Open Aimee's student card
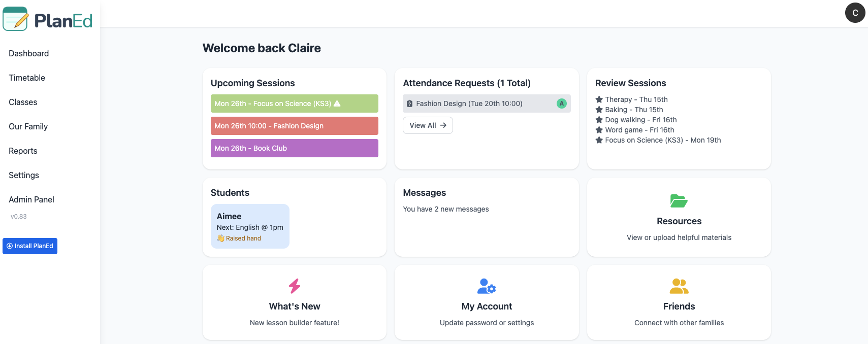The height and width of the screenshot is (344, 868). point(250,226)
